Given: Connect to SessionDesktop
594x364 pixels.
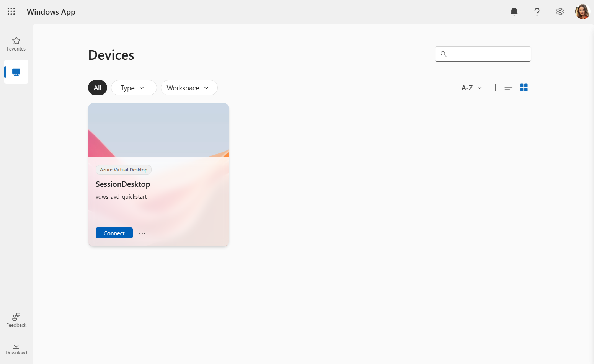Looking at the screenshot, I should [114, 233].
